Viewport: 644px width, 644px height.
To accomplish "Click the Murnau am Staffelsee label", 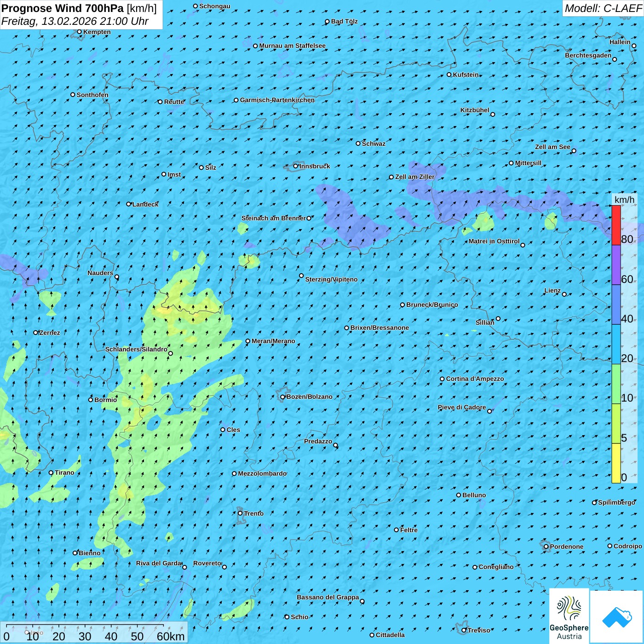I will coord(292,46).
